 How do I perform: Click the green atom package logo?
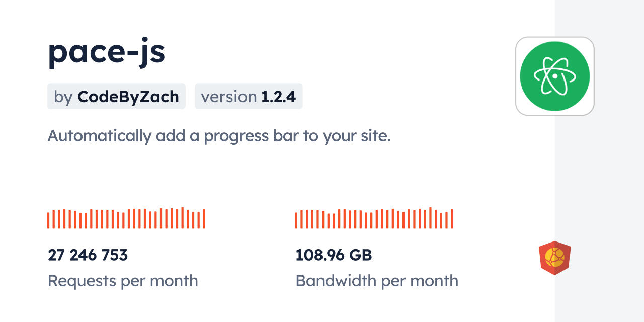tap(554, 76)
